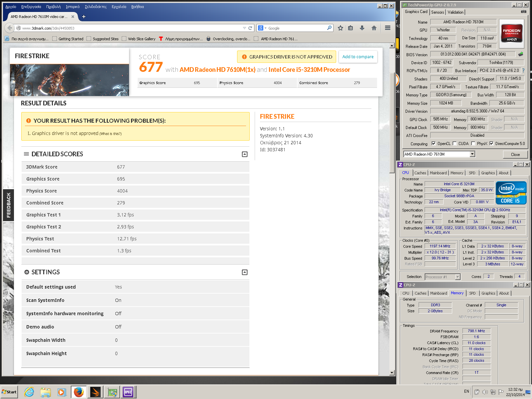Switch to the CPU-Z taskbar icon
532x399 pixels.
(128, 392)
